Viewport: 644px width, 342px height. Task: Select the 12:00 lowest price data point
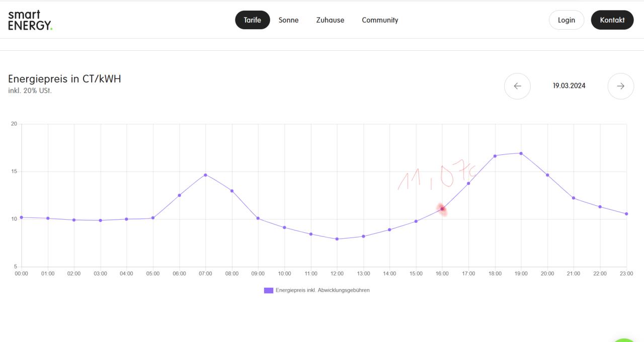(337, 239)
